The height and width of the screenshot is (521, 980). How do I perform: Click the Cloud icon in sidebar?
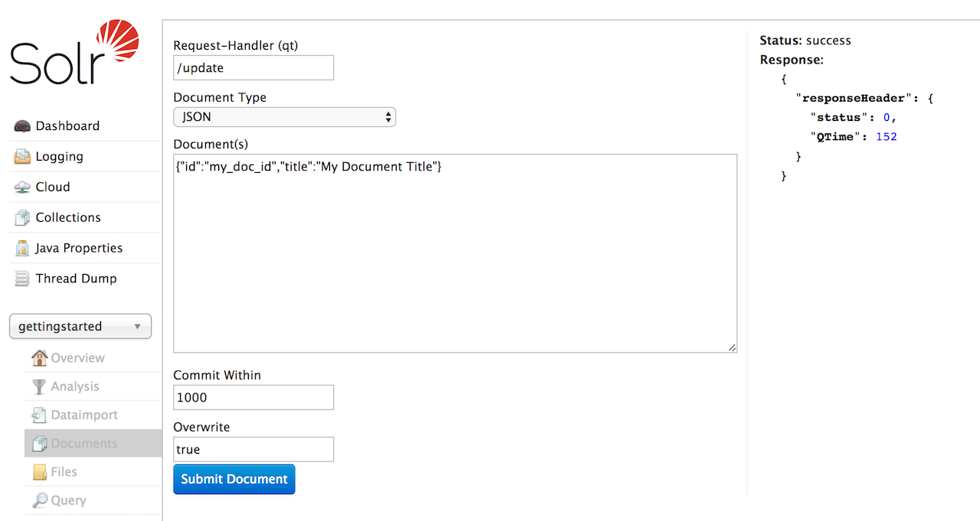click(x=22, y=187)
